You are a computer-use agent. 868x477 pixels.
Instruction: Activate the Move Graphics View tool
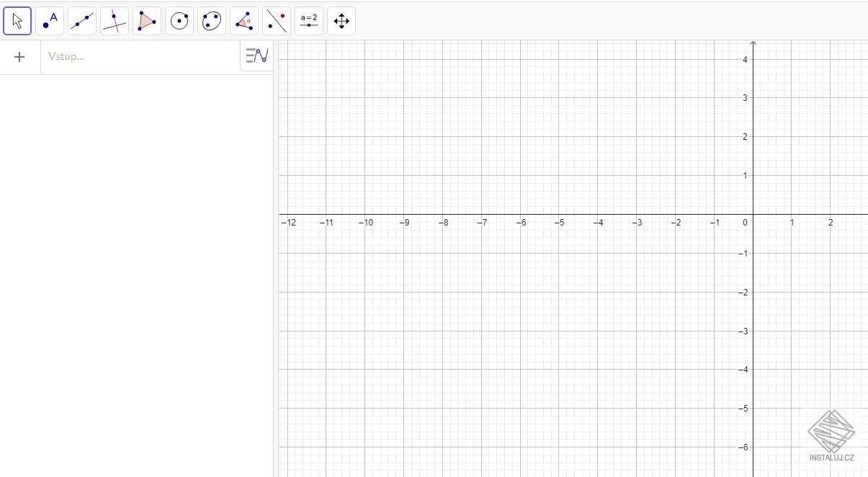[x=341, y=21]
